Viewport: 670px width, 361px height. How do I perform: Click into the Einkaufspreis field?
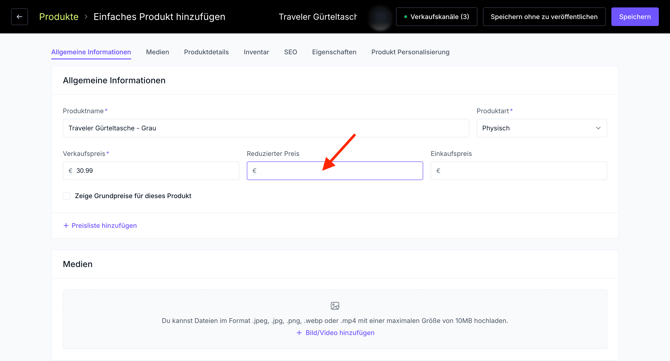coord(519,170)
